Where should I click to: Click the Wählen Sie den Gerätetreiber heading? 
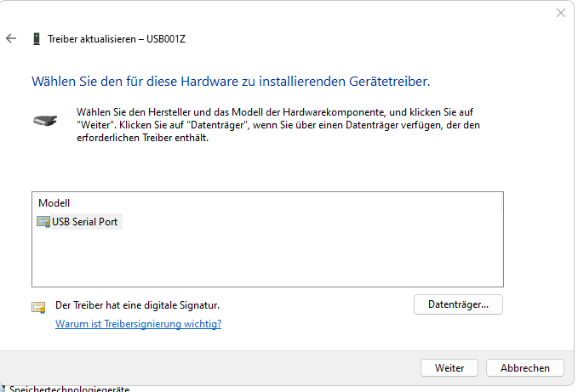(231, 82)
